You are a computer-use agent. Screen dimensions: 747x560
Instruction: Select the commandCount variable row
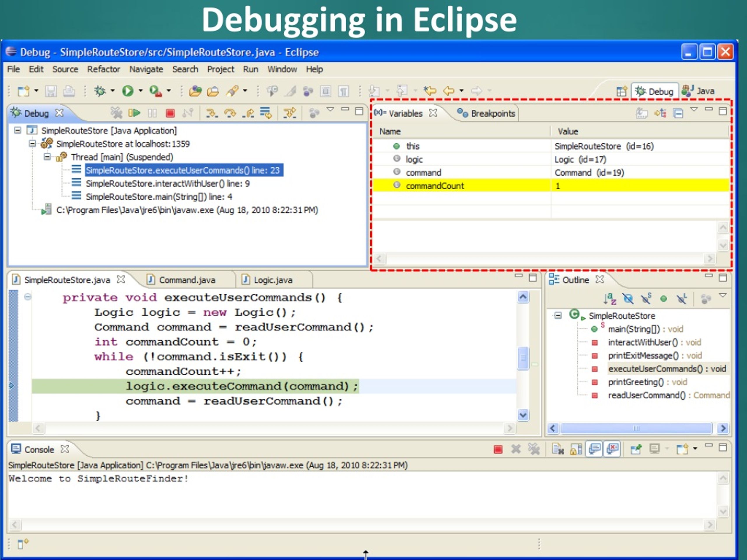[551, 186]
